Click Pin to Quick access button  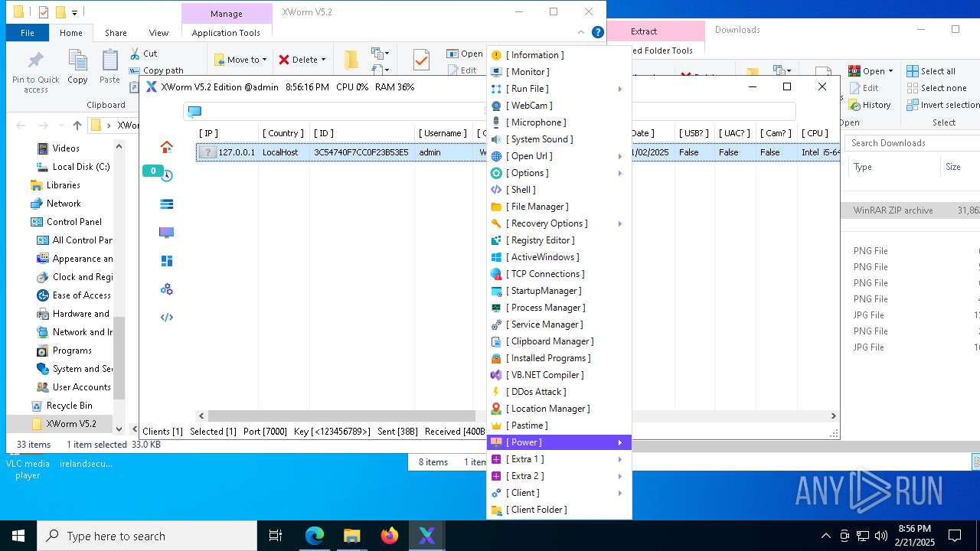coord(35,73)
